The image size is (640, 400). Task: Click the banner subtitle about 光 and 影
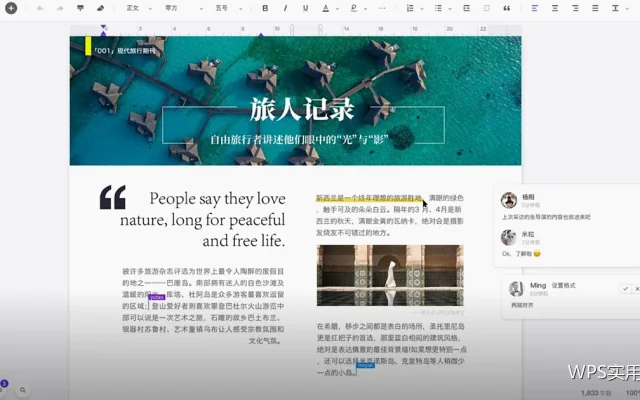coord(299,140)
